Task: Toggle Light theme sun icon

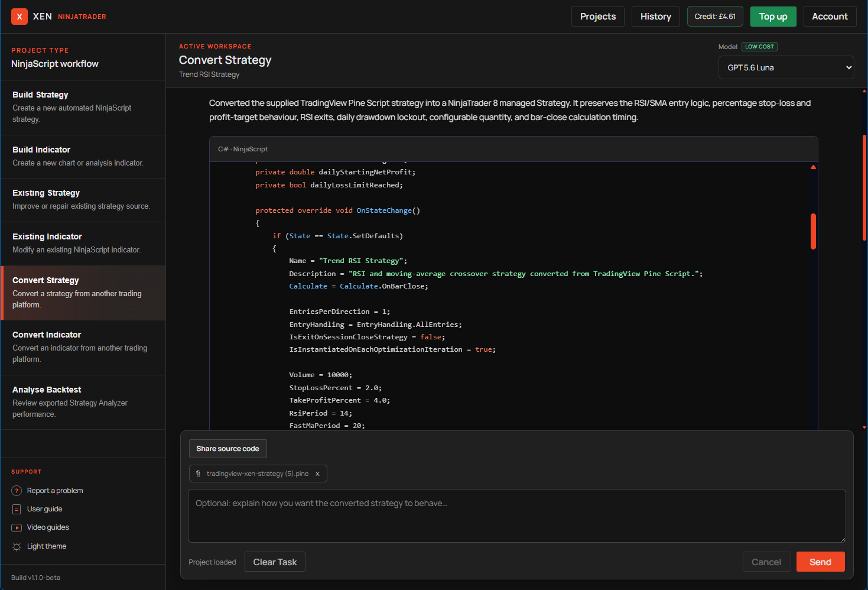Action: (x=17, y=546)
